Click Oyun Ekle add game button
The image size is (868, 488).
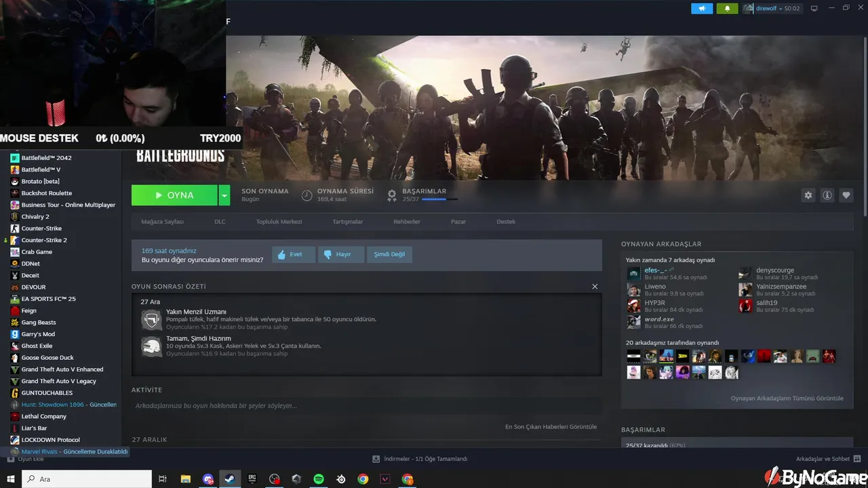pyautogui.click(x=26, y=460)
